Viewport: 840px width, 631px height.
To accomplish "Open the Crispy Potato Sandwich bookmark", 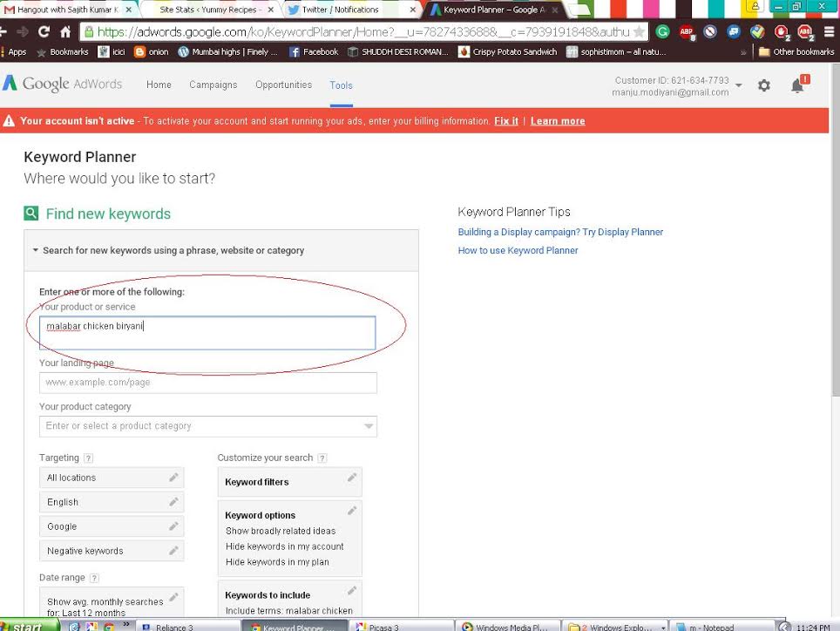I will (x=508, y=52).
